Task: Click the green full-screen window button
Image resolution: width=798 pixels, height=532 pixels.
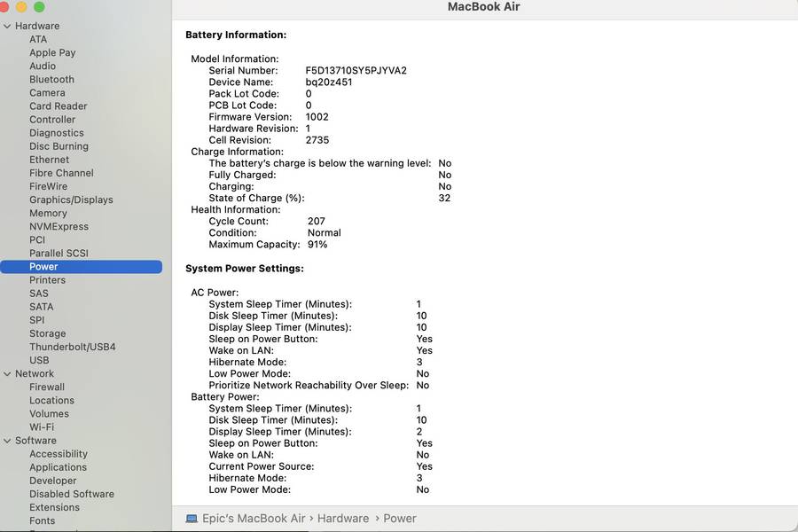Action: tap(39, 7)
